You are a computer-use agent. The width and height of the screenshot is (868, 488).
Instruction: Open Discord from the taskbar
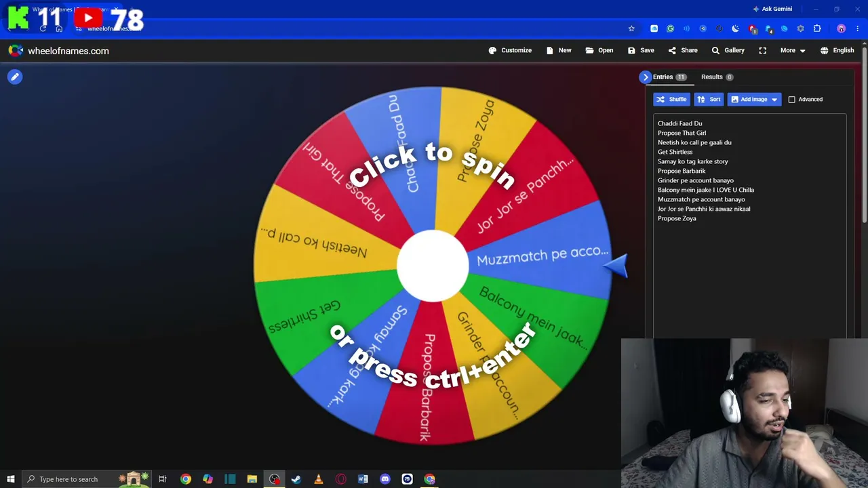385,479
